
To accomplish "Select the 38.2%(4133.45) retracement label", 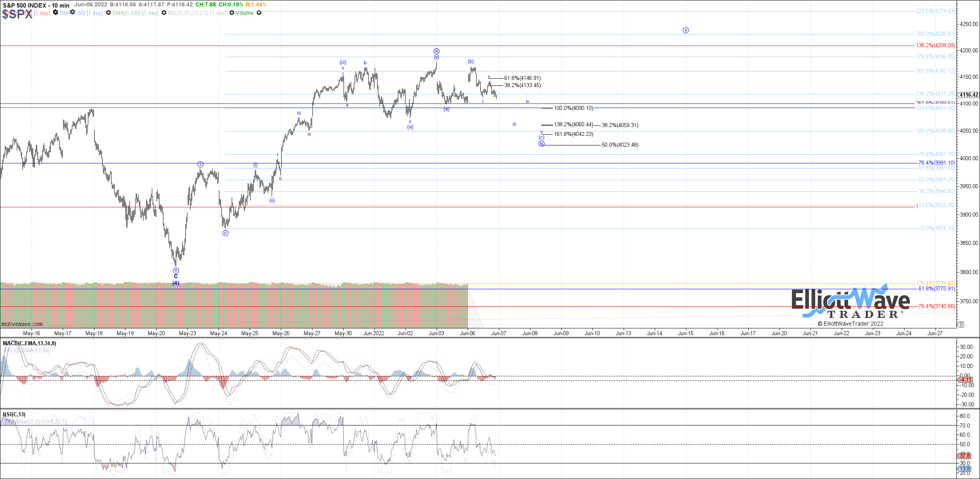I will click(x=523, y=85).
